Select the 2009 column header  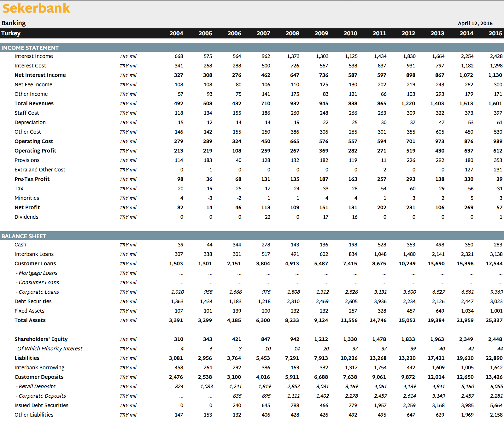coord(321,33)
